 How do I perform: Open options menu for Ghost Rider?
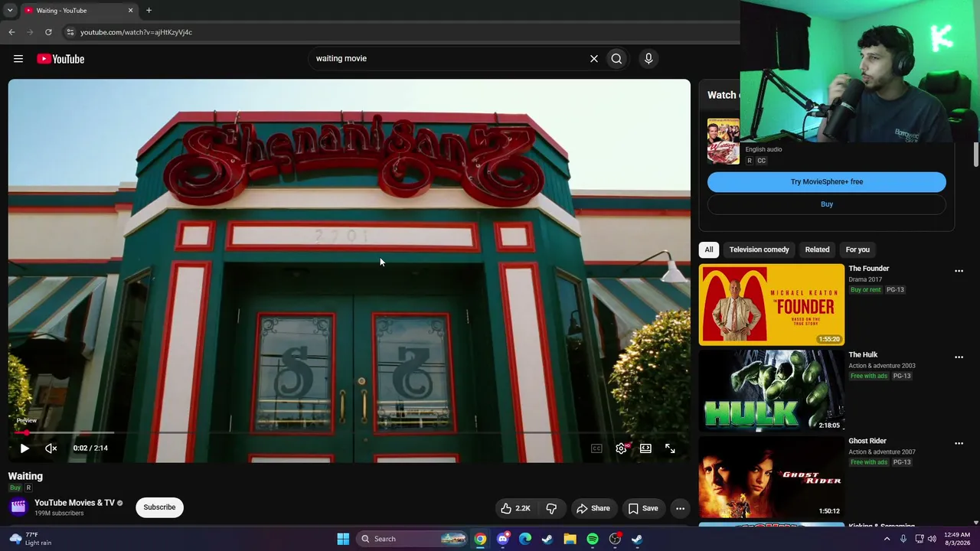(959, 444)
